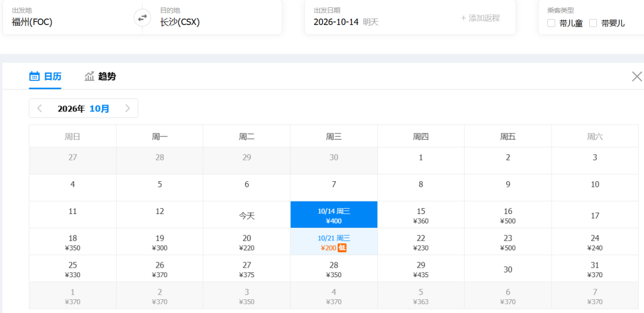Click the 周六 column header
The width and height of the screenshot is (644, 313).
(x=595, y=137)
